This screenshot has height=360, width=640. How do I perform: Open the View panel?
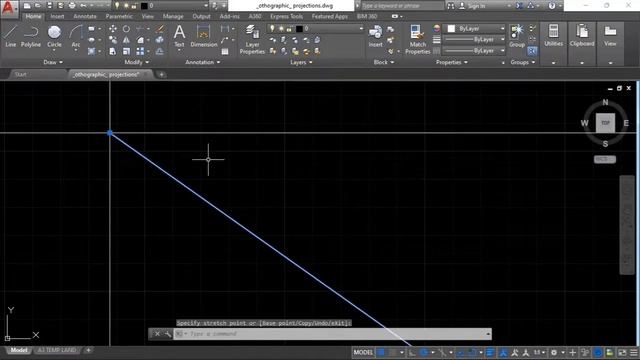(x=610, y=36)
